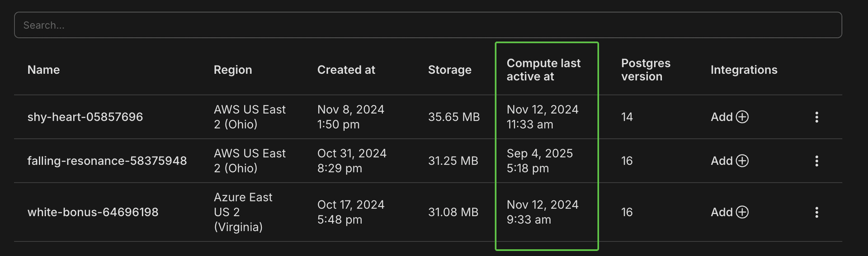Screen dimensions: 868x256
Task: Add integration for white-bonus-64696198 project
Action: tap(729, 212)
